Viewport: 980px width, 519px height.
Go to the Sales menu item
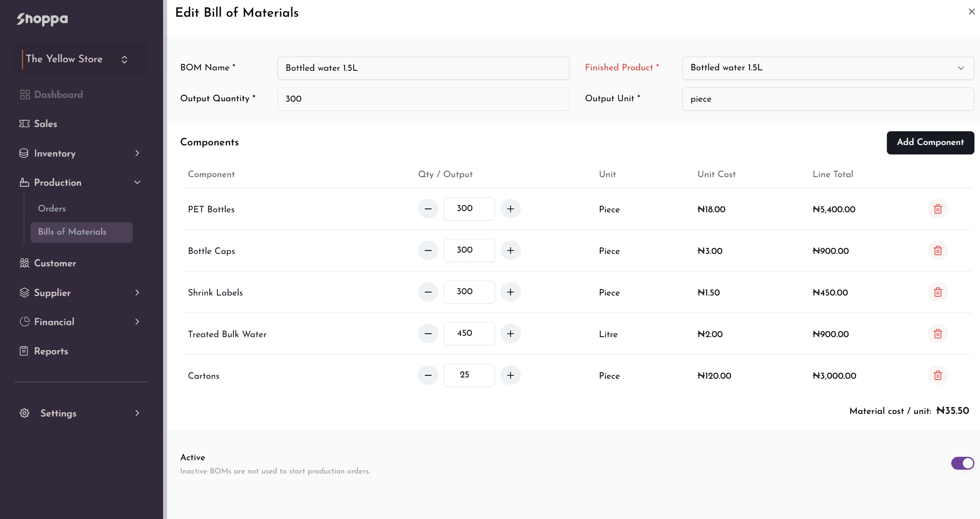(45, 124)
